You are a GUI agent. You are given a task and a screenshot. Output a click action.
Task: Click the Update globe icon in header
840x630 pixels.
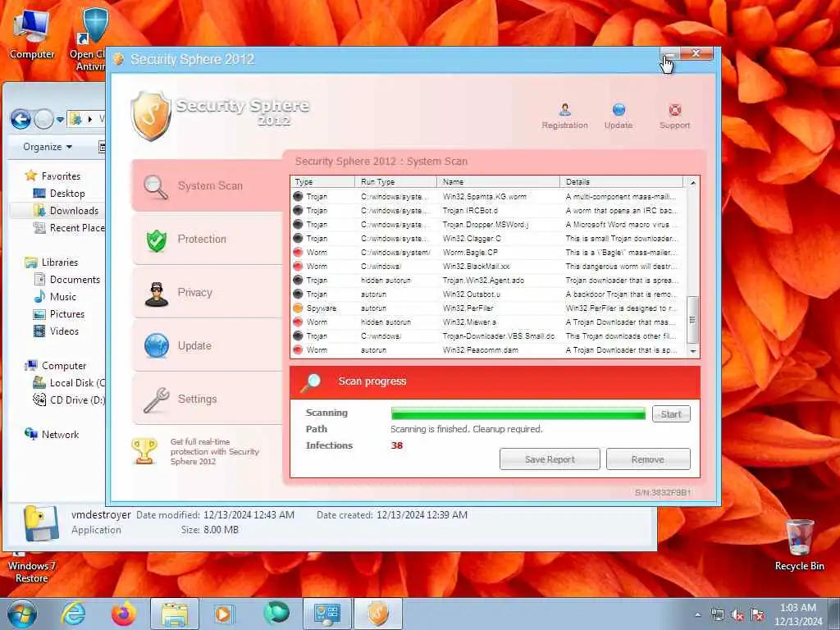pos(619,110)
